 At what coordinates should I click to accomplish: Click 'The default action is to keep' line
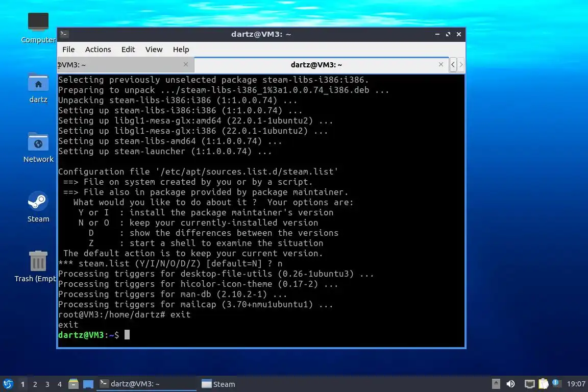tap(193, 253)
